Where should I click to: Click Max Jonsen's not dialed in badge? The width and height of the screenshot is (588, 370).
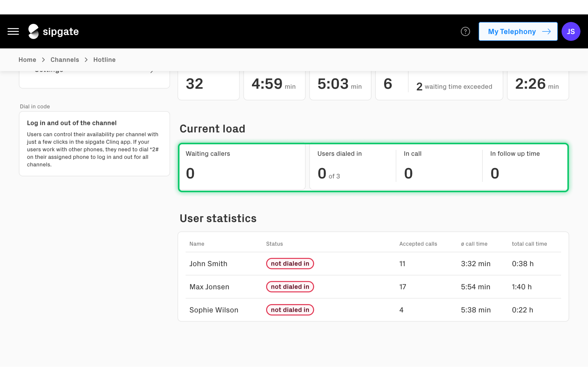coord(290,287)
